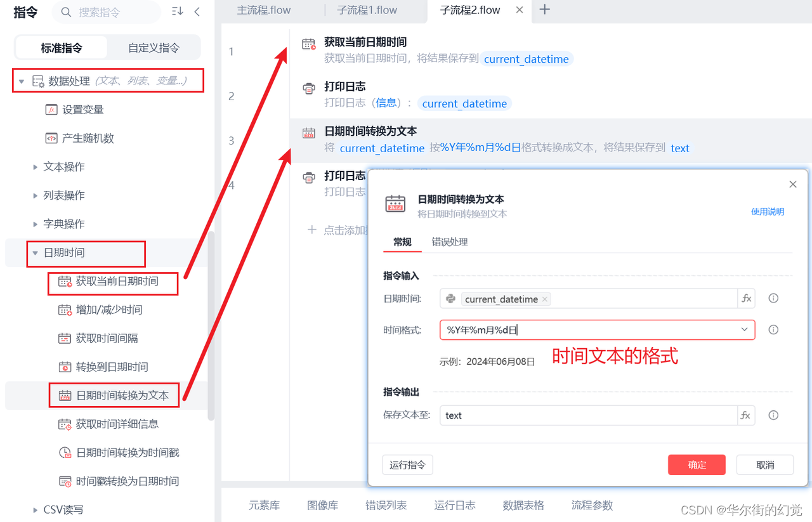This screenshot has height=522, width=812.
Task: Collapse the command panel with the left chevron
Action: (197, 11)
